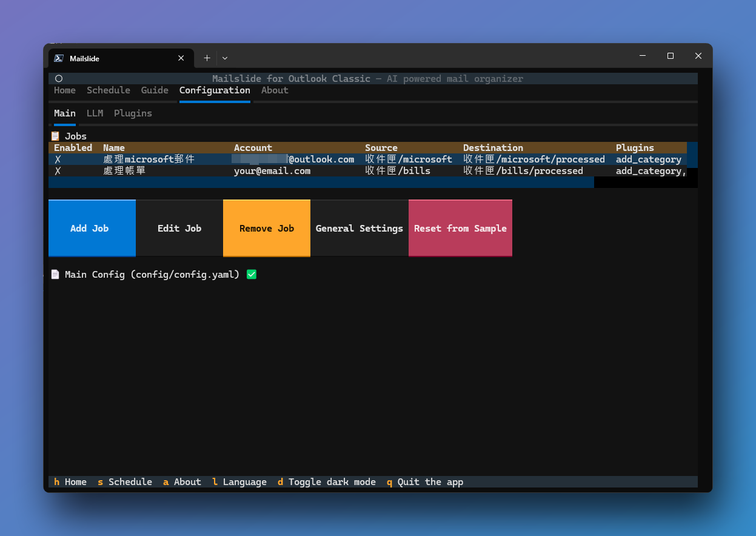
Task: Click the Main Config document icon
Action: click(x=55, y=275)
